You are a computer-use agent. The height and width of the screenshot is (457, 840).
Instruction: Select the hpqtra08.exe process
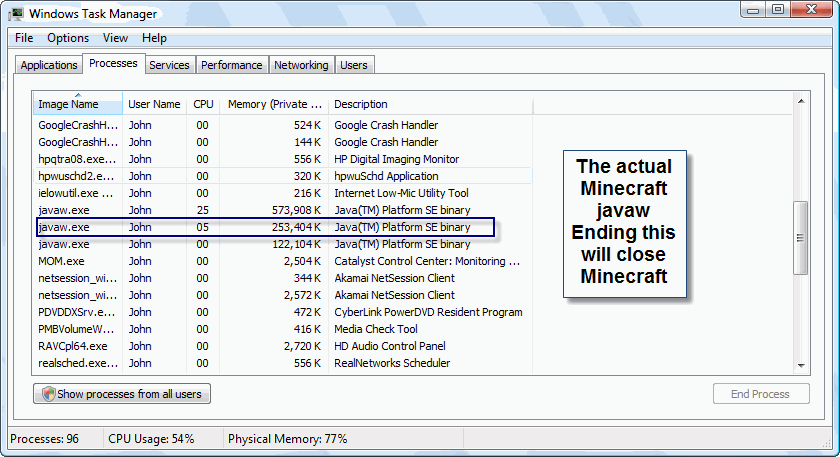pyautogui.click(x=282, y=159)
